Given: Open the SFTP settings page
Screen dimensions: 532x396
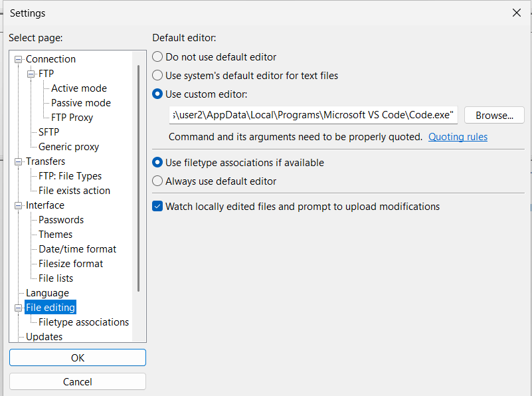Looking at the screenshot, I should (x=48, y=132).
